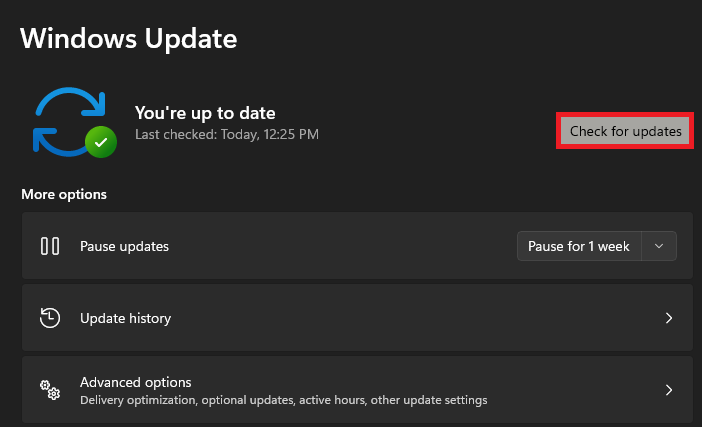
Task: Click the pause bars icon
Action: (50, 246)
